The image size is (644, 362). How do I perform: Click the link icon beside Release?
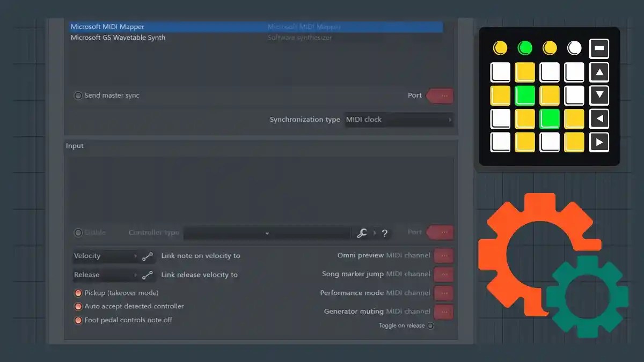(x=148, y=275)
